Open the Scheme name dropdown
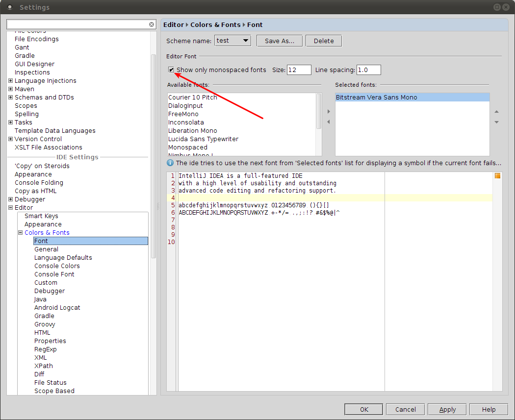 point(233,41)
